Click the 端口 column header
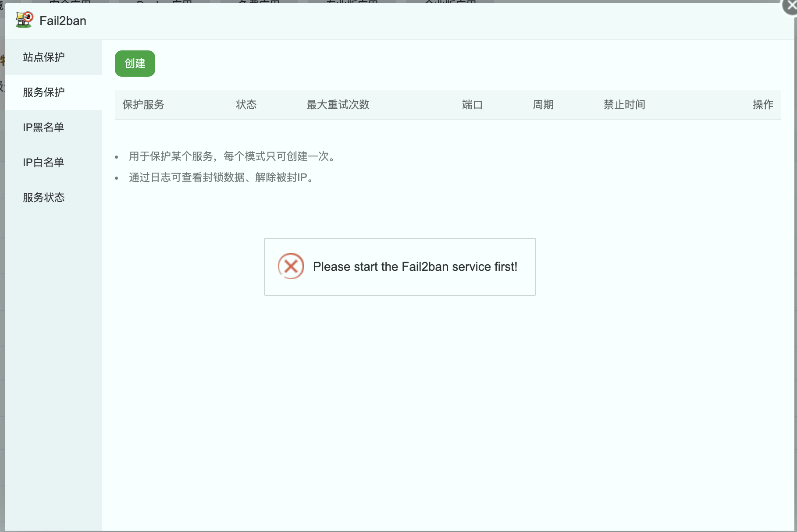The image size is (797, 532). click(472, 105)
